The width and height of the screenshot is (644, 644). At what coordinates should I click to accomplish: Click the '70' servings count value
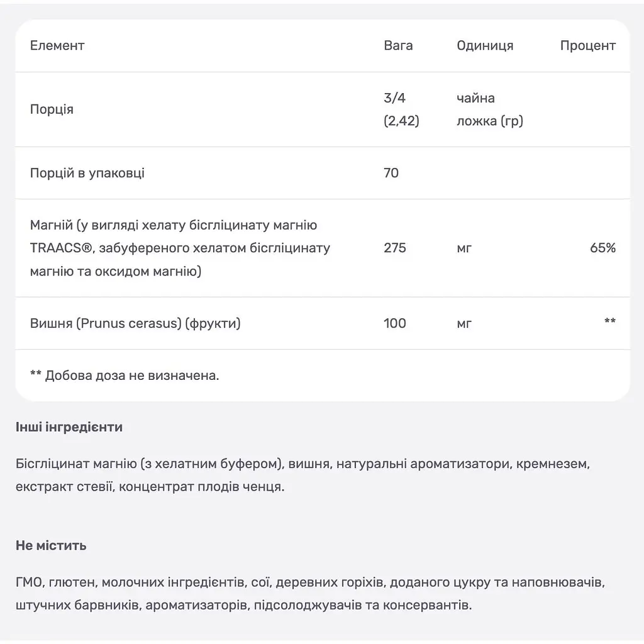coord(391,173)
